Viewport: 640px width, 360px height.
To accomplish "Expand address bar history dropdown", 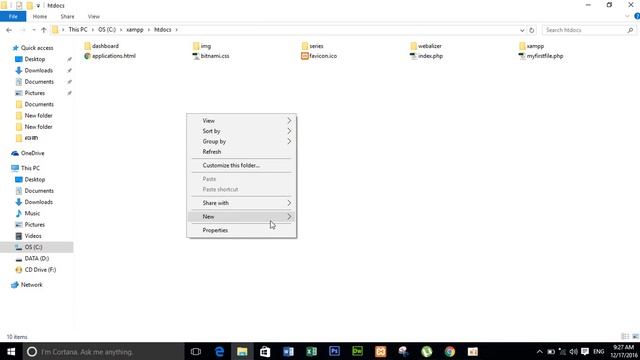I will coord(522,30).
